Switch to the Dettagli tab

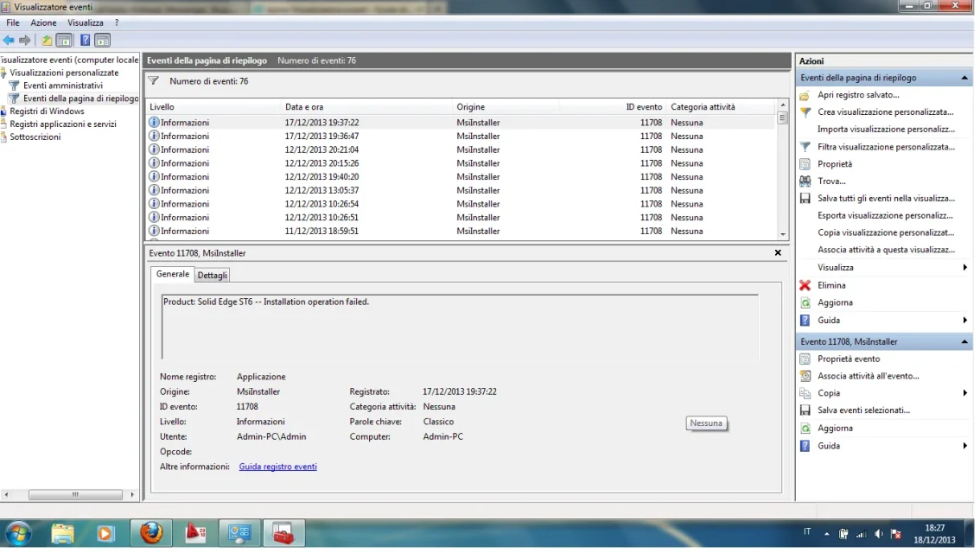pos(213,275)
